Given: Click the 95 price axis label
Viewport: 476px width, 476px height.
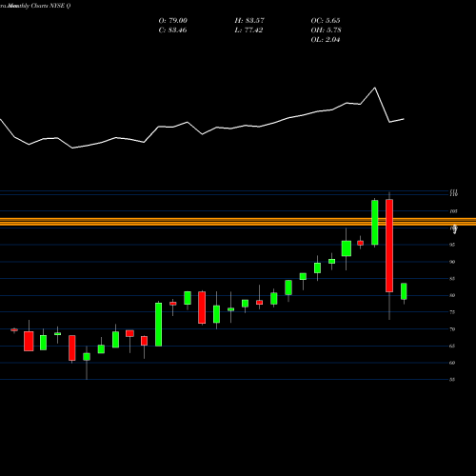Looking at the screenshot, I should [452, 245].
